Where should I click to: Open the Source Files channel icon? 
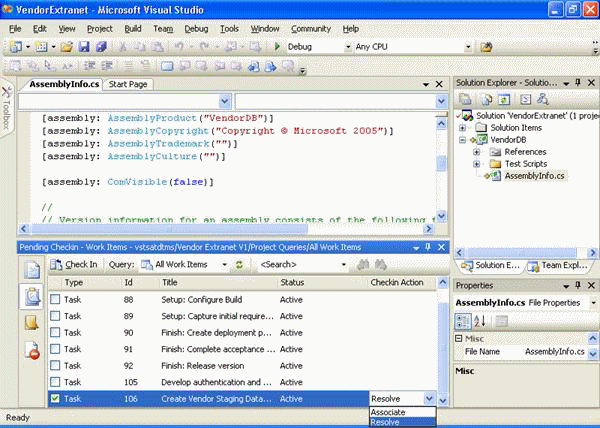coord(32,269)
